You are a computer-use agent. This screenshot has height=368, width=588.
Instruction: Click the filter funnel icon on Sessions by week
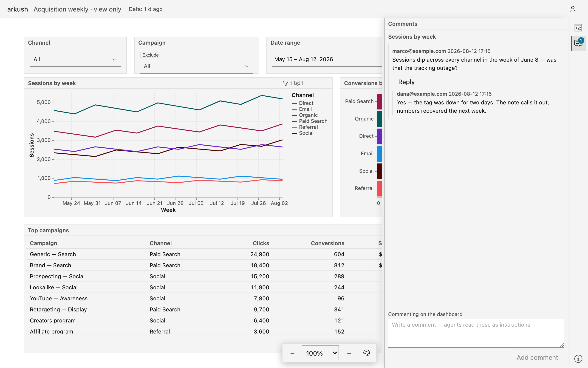click(286, 83)
